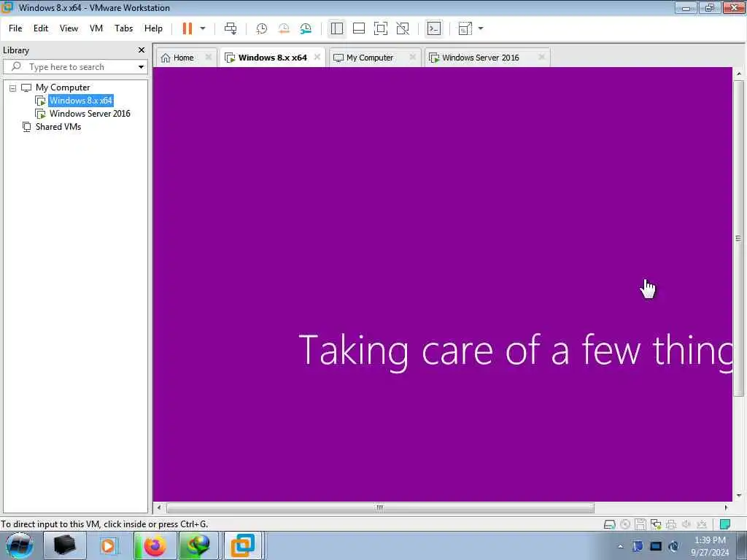Open the snapshot manager

pyautogui.click(x=306, y=28)
